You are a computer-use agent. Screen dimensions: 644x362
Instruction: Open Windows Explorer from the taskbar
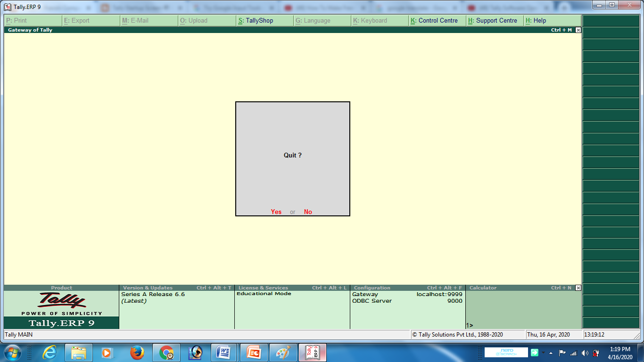pyautogui.click(x=78, y=353)
